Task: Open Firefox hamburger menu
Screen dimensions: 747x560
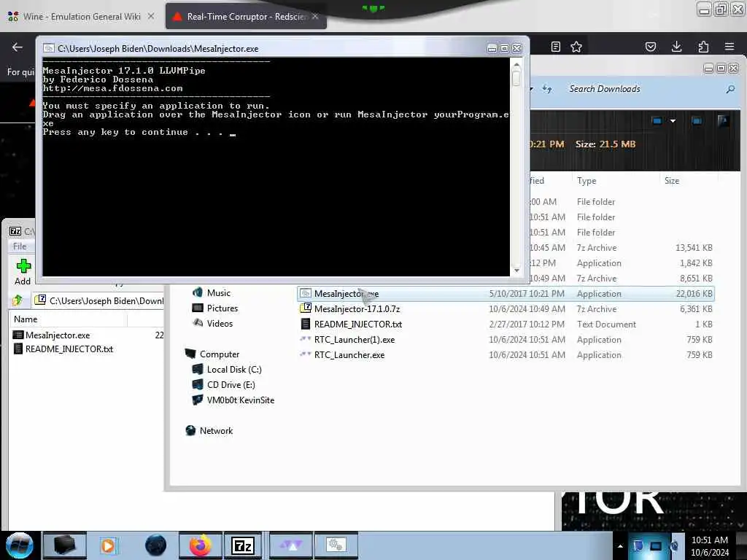Action: [729, 47]
